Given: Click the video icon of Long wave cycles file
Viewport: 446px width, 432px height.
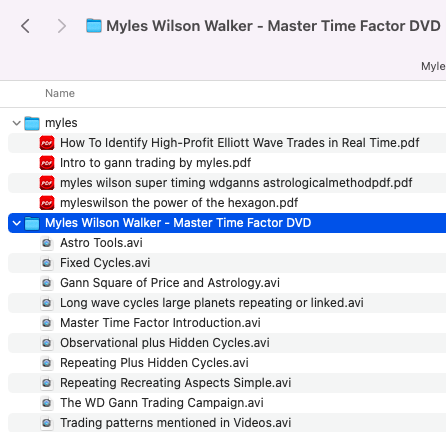Looking at the screenshot, I should pos(47,303).
